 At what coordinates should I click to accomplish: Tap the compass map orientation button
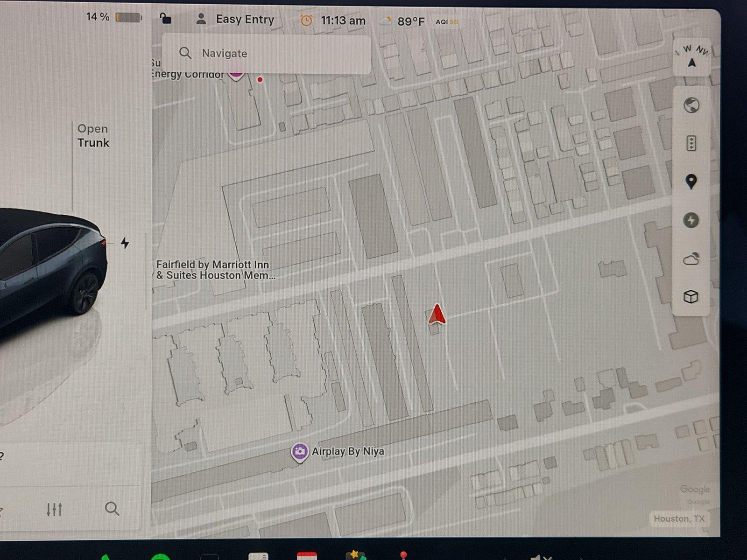[x=692, y=57]
